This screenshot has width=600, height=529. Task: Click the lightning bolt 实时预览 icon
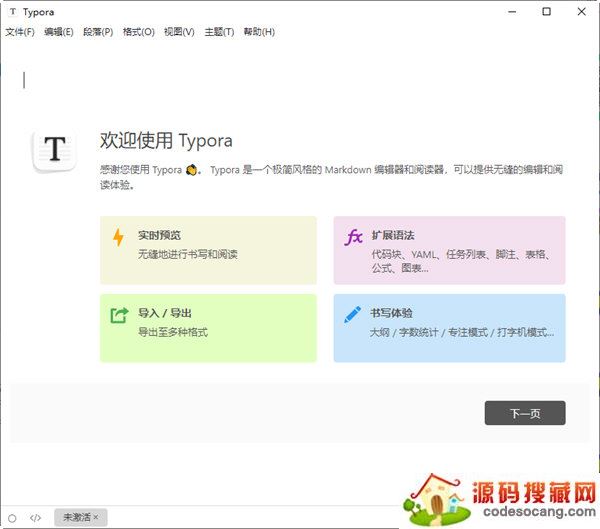coord(118,237)
